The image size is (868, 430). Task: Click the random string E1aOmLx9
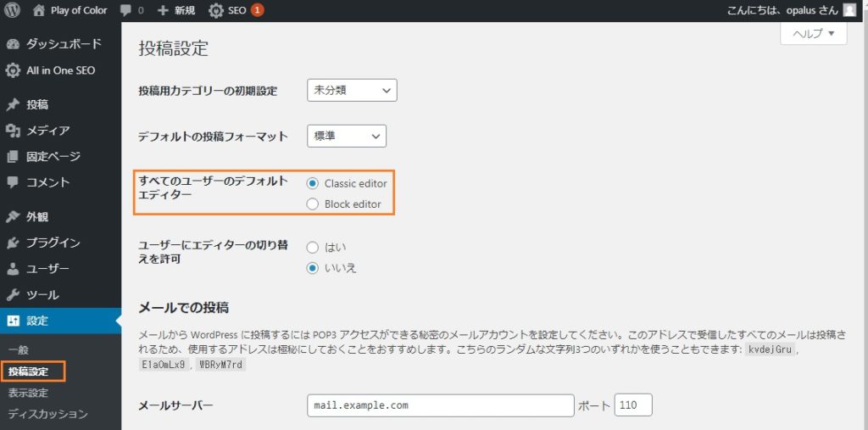click(x=164, y=366)
